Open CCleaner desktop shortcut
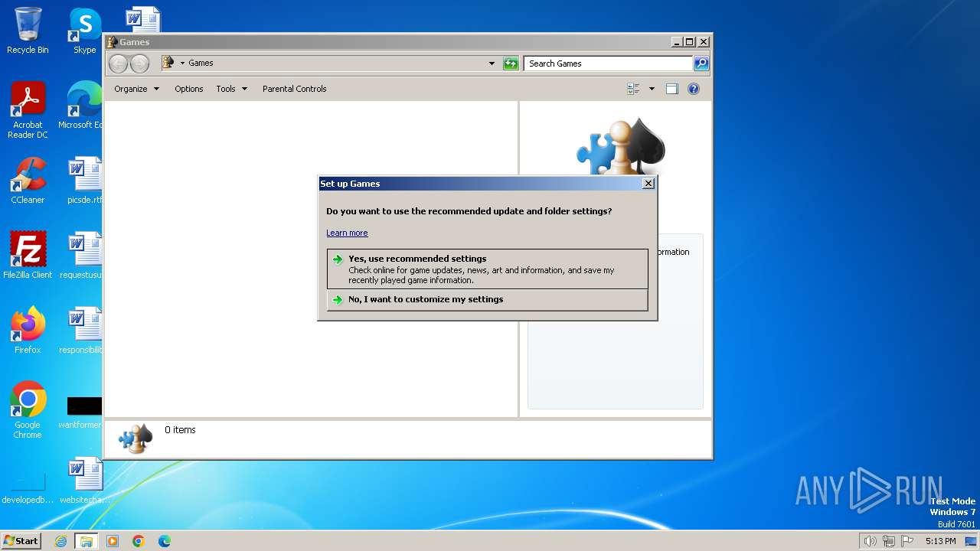This screenshot has width=980, height=551. click(28, 181)
